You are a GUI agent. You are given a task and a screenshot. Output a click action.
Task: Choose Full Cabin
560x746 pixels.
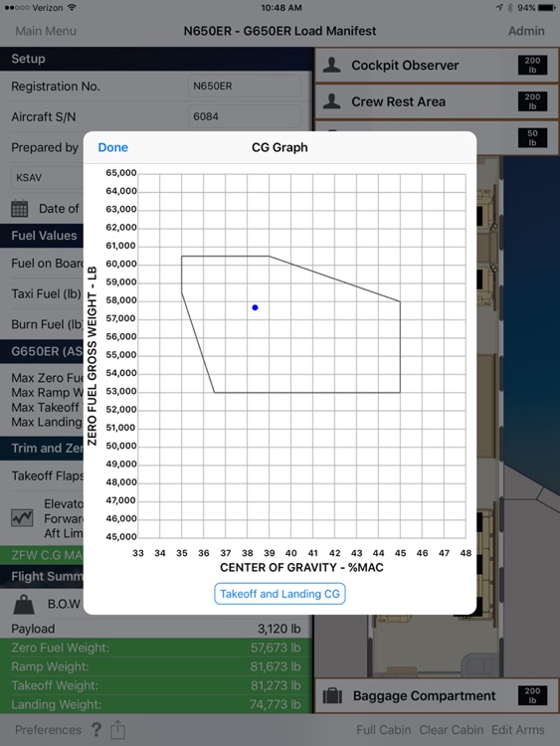tap(384, 730)
